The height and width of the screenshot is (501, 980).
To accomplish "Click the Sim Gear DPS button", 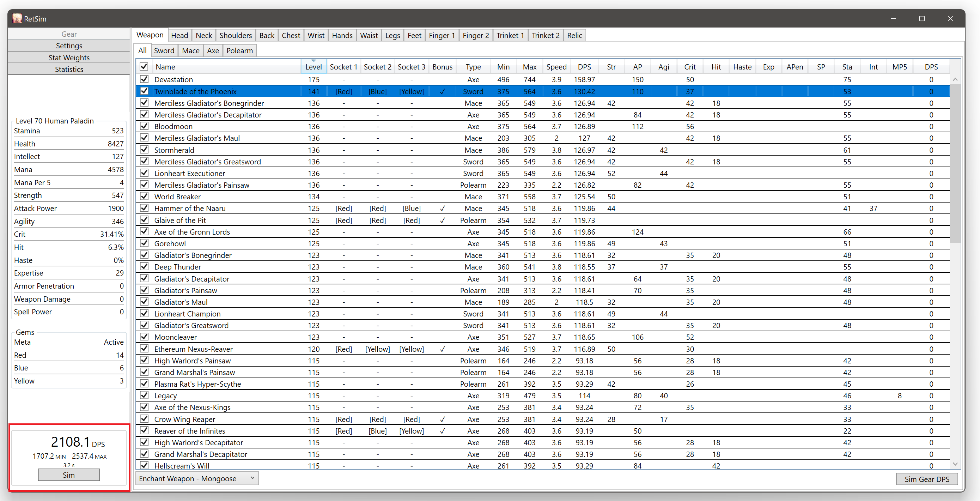I will click(927, 479).
